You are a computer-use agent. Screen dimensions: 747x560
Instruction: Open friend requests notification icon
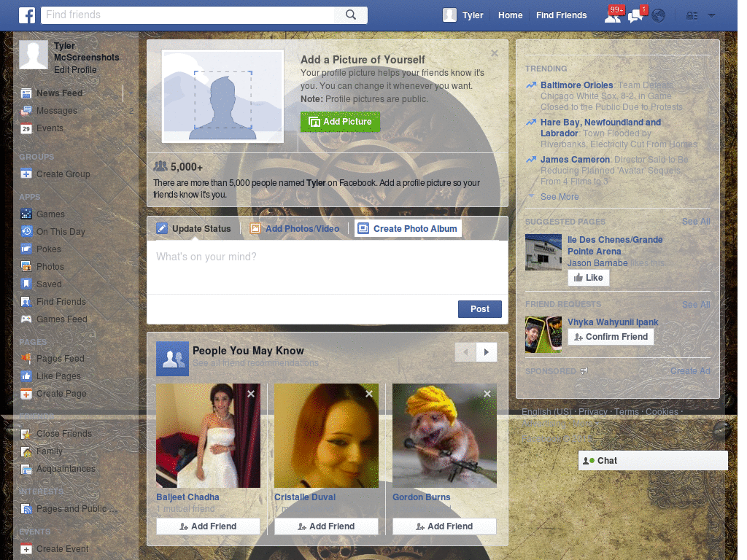613,16
